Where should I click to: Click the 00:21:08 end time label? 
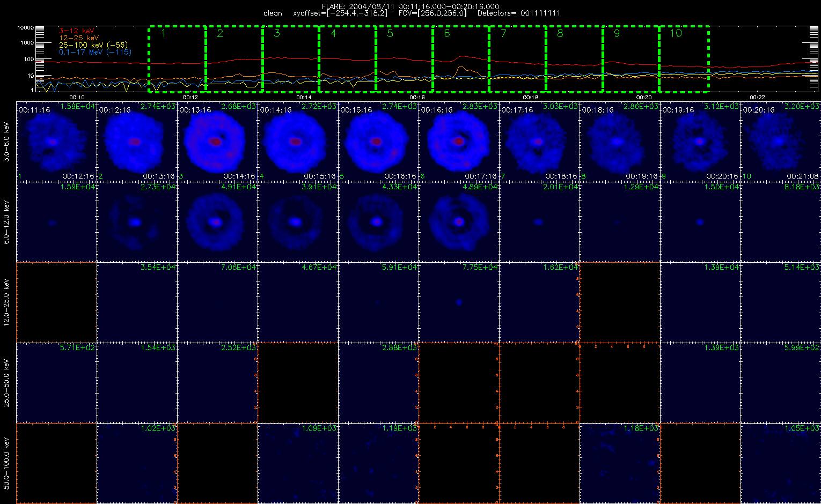coord(803,176)
